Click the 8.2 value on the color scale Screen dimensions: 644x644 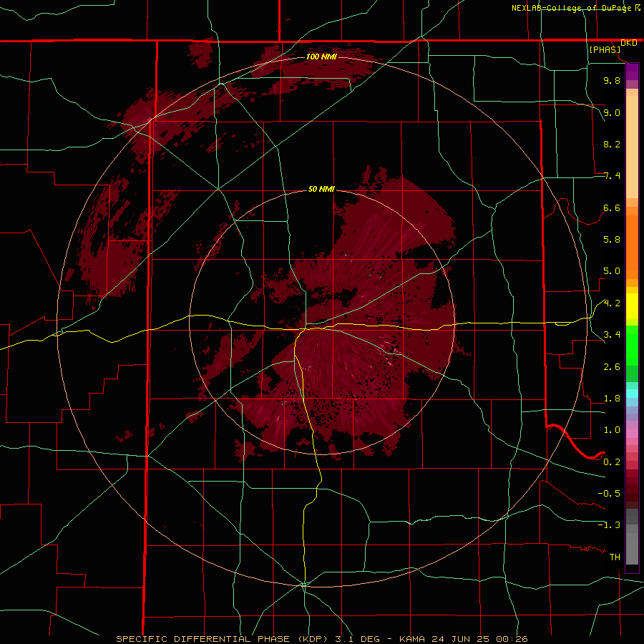click(612, 144)
